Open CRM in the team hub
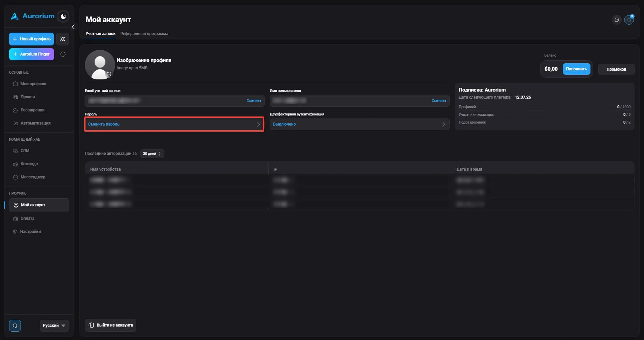This screenshot has width=644, height=340. [21, 151]
